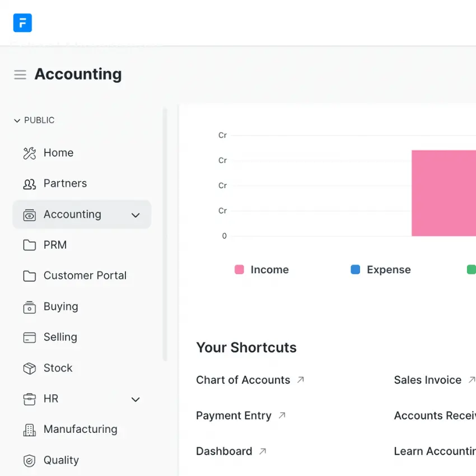Open the Customer Portal workspace

pyautogui.click(x=85, y=276)
